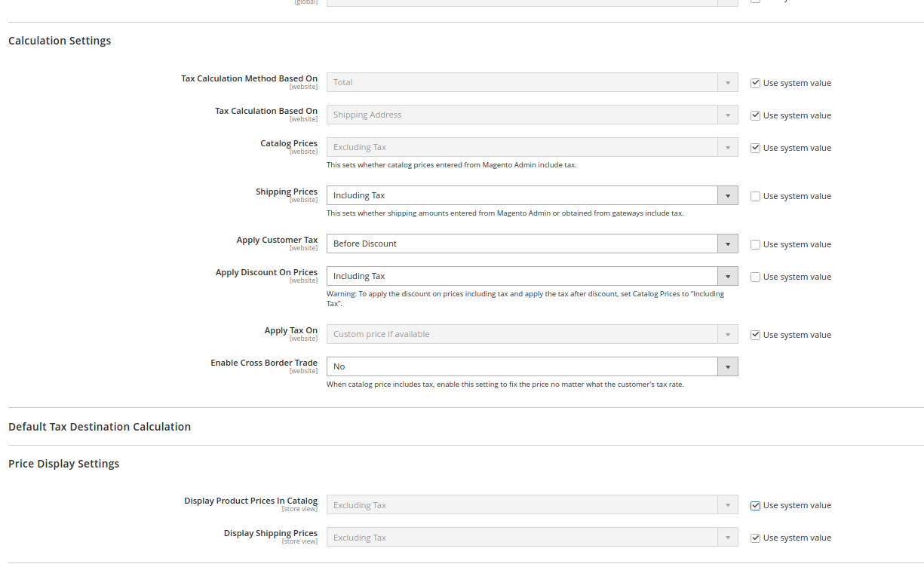Open the Display Product Prices In Catalog dropdown
Screen dimensions: 924x564
(726, 504)
